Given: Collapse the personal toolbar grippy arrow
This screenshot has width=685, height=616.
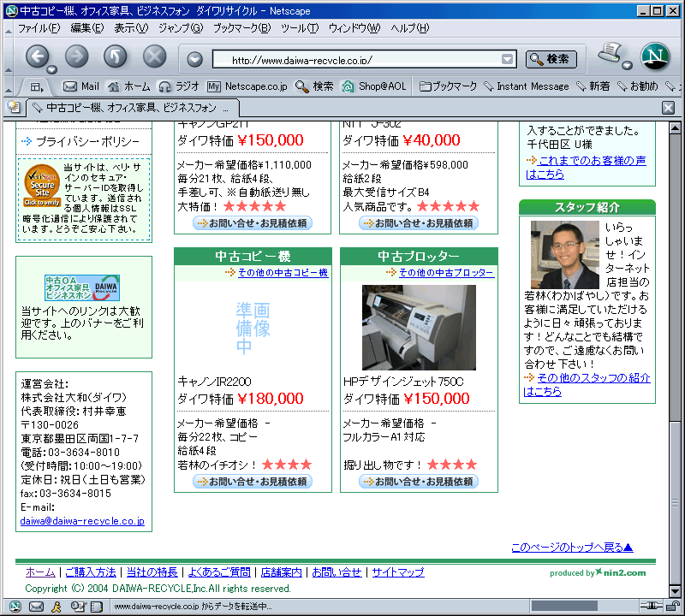Looking at the screenshot, I should coord(9,90).
